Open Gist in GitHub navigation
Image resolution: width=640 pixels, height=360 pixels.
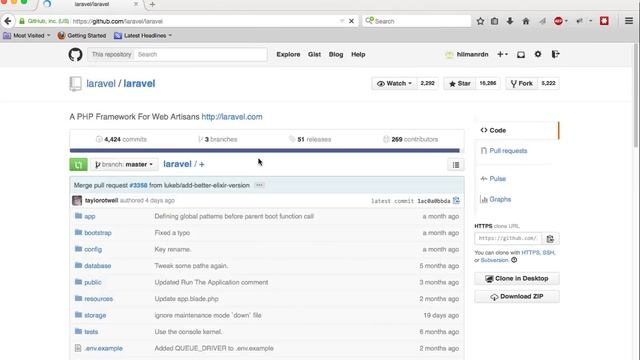[314, 54]
